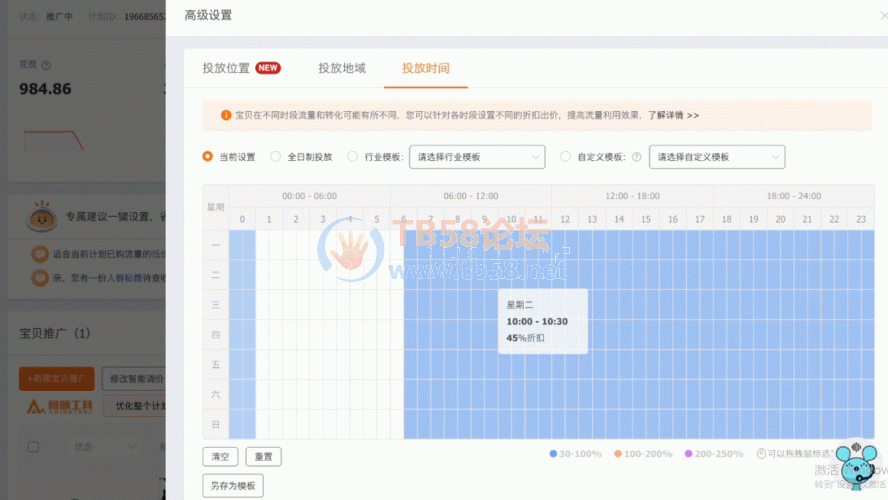
Task: Open the 了解详情 >> link
Action: tap(673, 115)
